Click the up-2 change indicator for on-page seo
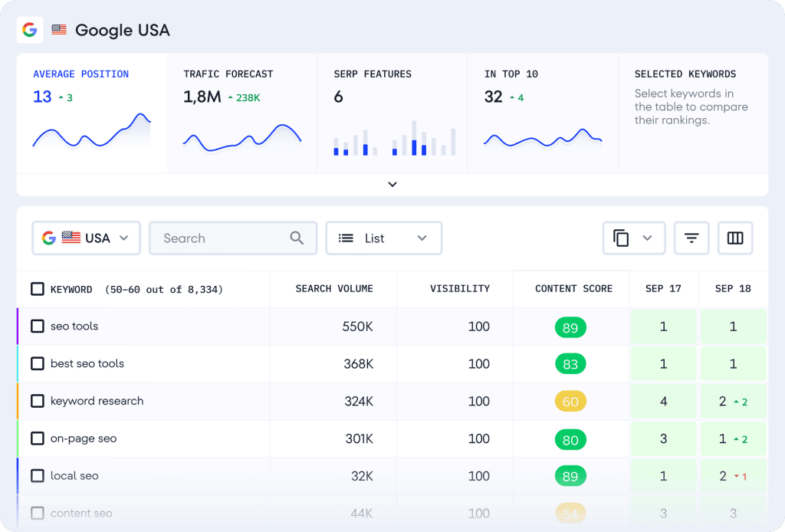 pyautogui.click(x=741, y=439)
